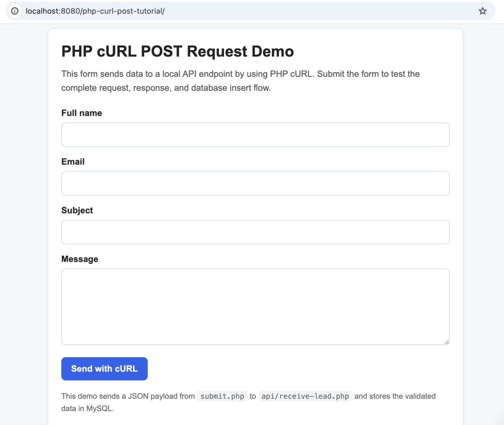The width and height of the screenshot is (504, 425).
Task: Click "This demo sends a JSON payload" text
Action: click(128, 396)
